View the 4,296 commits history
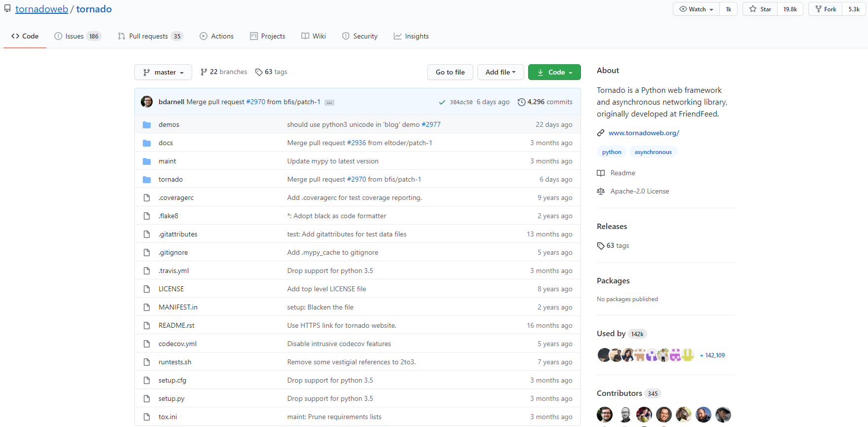 (x=545, y=102)
